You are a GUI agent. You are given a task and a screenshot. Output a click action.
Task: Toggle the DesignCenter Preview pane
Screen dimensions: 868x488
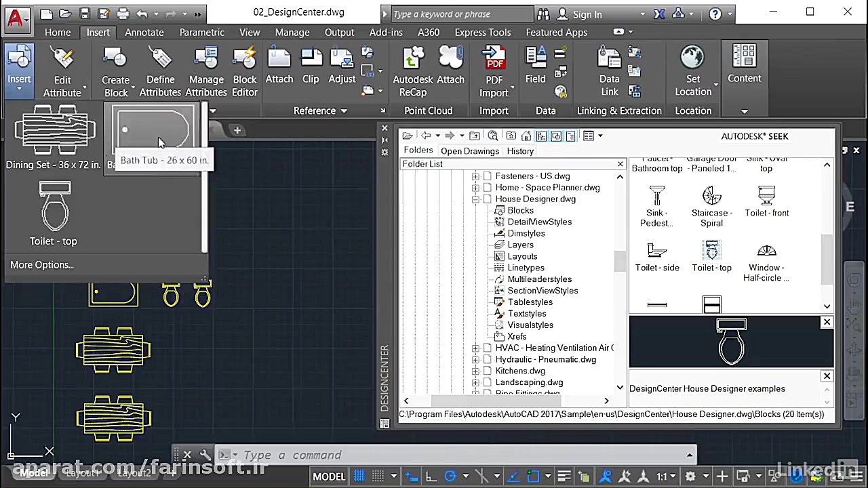[556, 136]
